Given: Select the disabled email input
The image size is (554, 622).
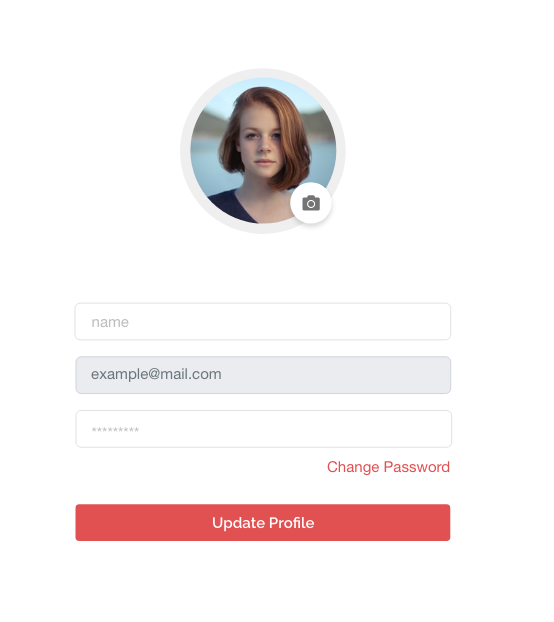Looking at the screenshot, I should (263, 375).
